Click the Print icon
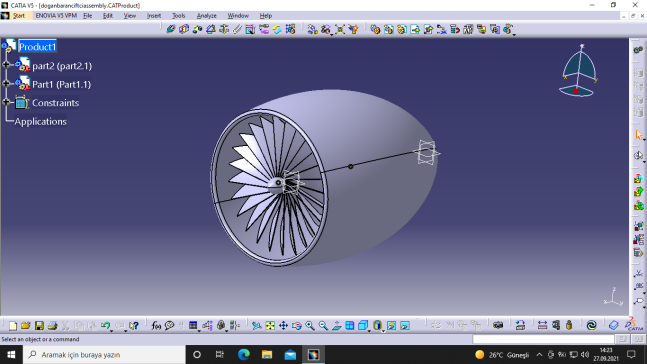 pyautogui.click(x=52, y=326)
